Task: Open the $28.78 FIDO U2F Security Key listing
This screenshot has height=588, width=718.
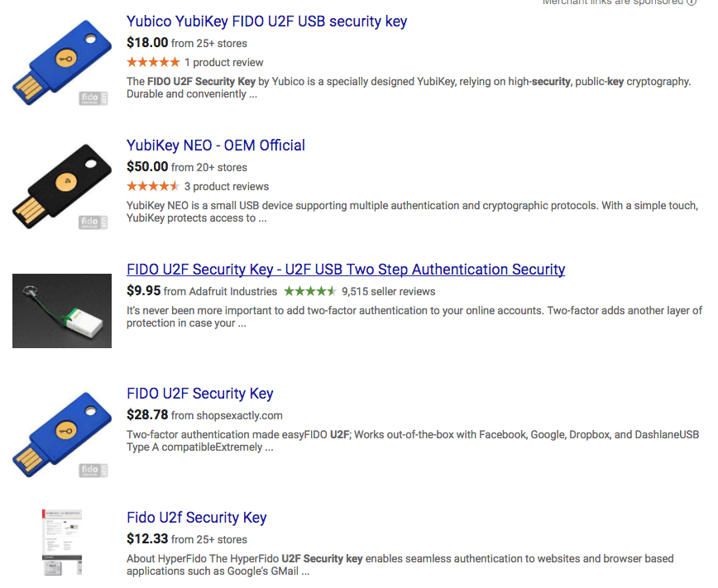Action: point(199,394)
